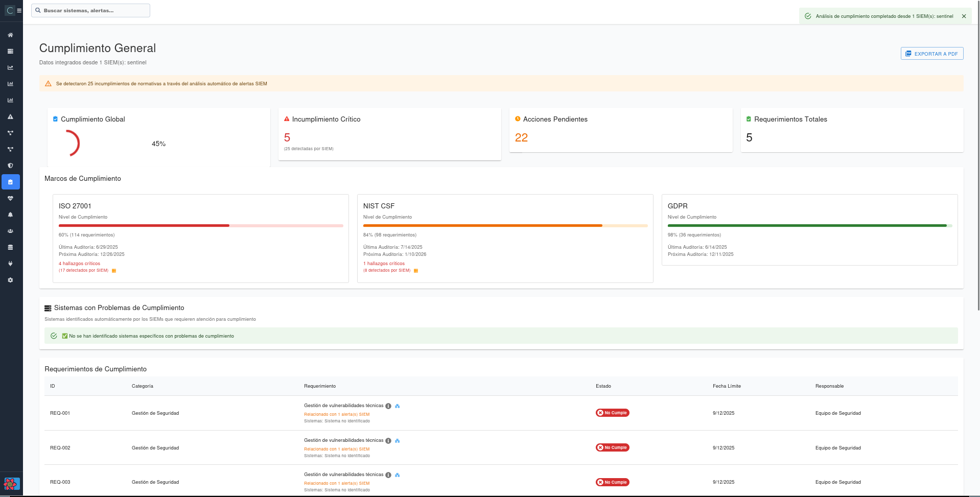980x497 pixels.
Task: Open the warning triangle alerts sidebar icon
Action: click(x=10, y=117)
